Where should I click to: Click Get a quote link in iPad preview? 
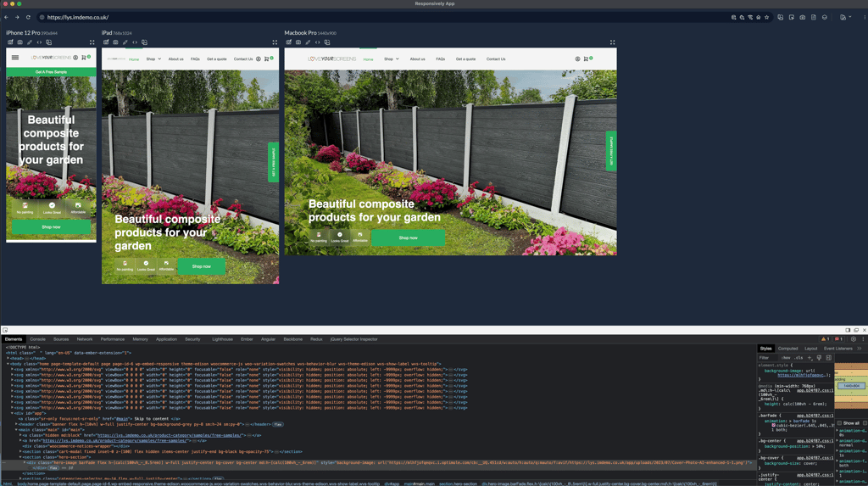pyautogui.click(x=216, y=59)
